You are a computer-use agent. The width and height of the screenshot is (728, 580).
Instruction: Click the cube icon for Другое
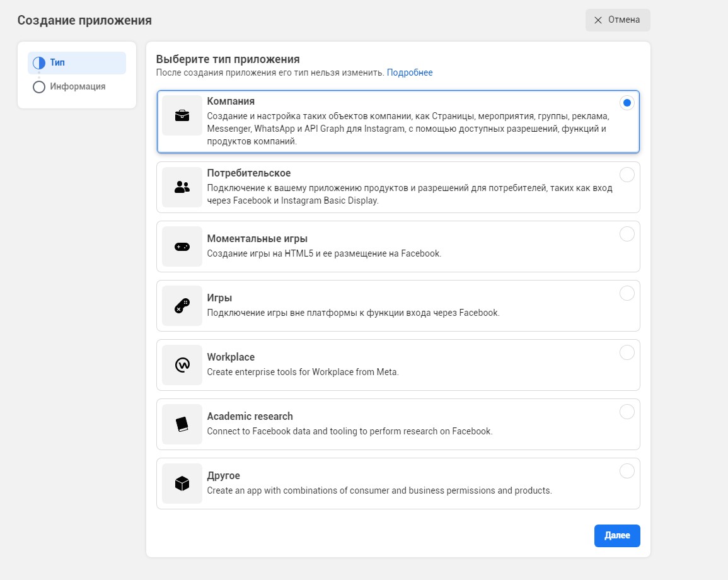pos(182,484)
